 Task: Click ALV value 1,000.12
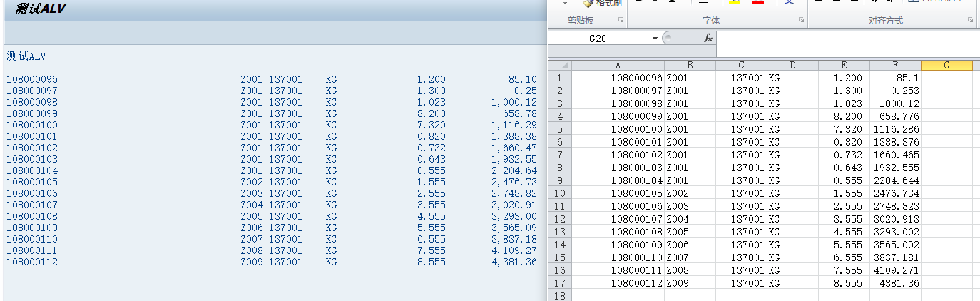click(514, 102)
